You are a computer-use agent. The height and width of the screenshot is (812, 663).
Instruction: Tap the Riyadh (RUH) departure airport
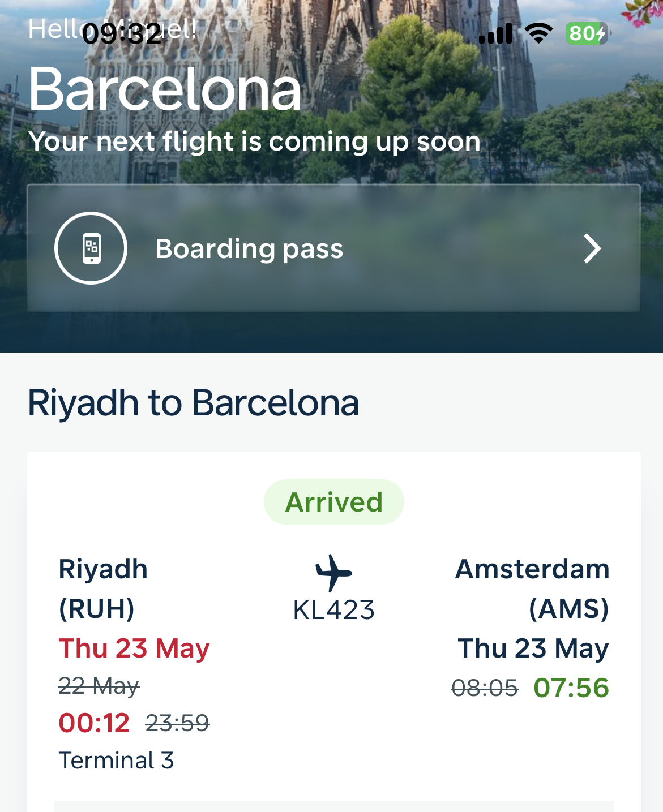(x=103, y=588)
